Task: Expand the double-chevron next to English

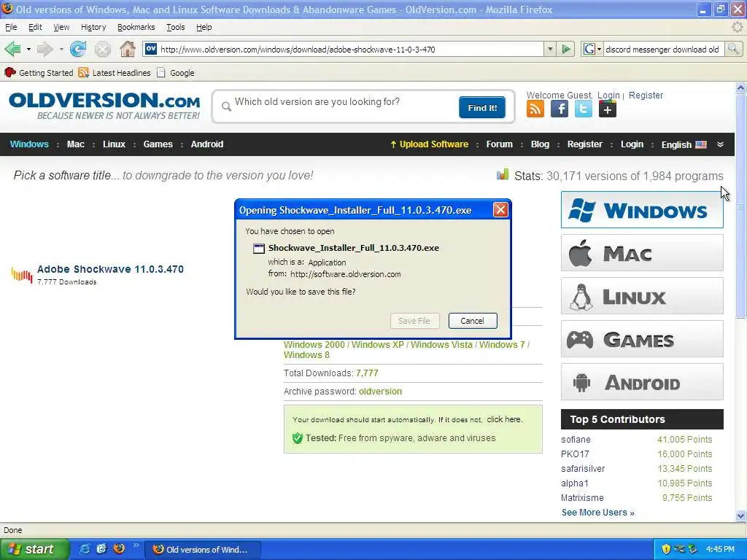Action: pyautogui.click(x=720, y=144)
